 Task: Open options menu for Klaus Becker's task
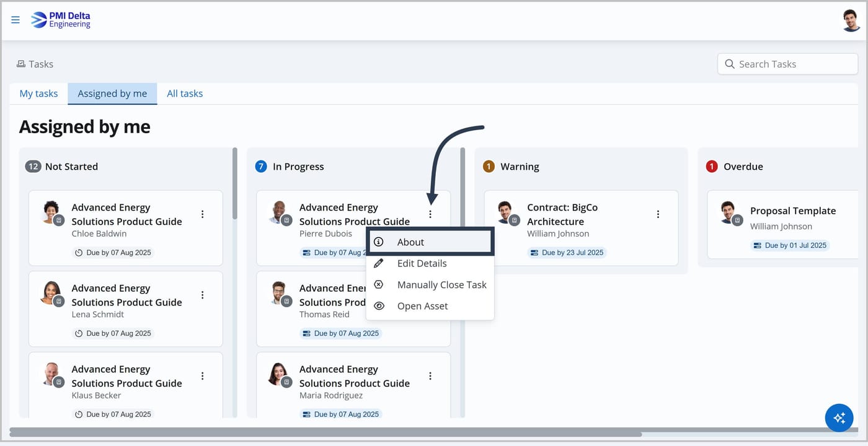tap(202, 376)
